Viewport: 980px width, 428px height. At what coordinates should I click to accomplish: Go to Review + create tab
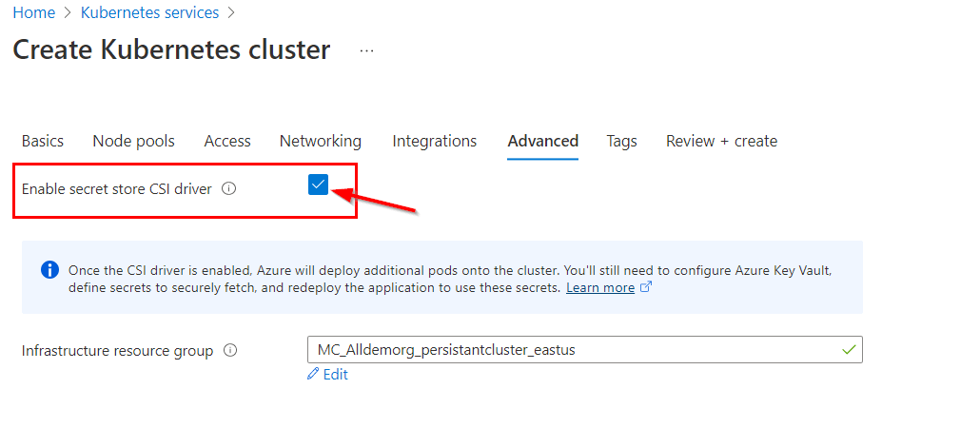(721, 141)
